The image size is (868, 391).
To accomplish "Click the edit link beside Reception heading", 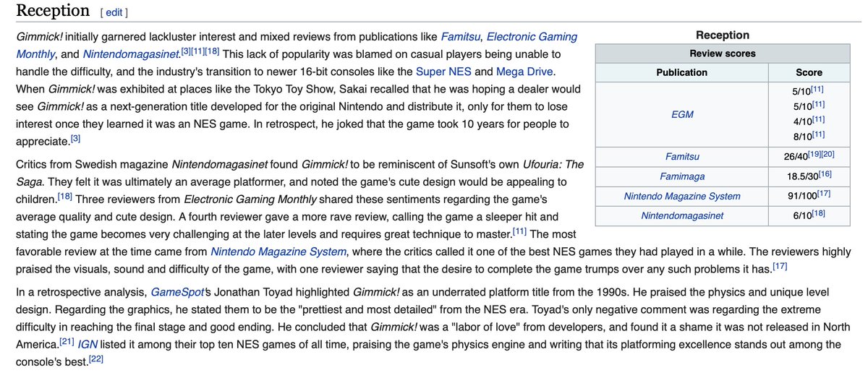I will click(x=114, y=12).
